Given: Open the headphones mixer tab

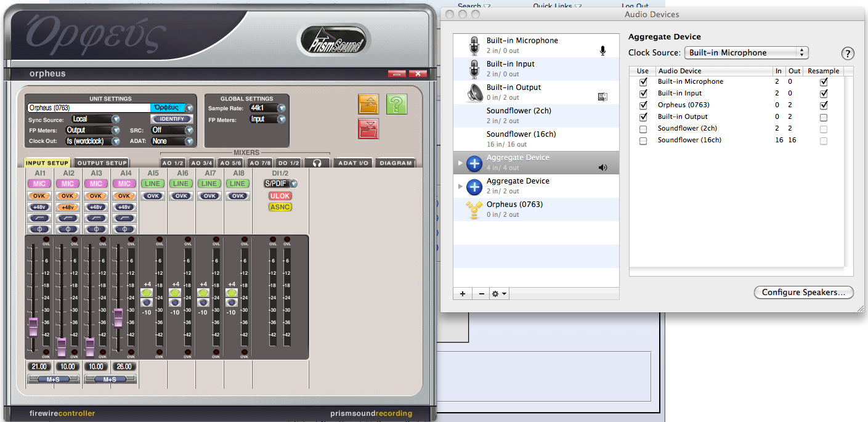Looking at the screenshot, I should coord(318,163).
